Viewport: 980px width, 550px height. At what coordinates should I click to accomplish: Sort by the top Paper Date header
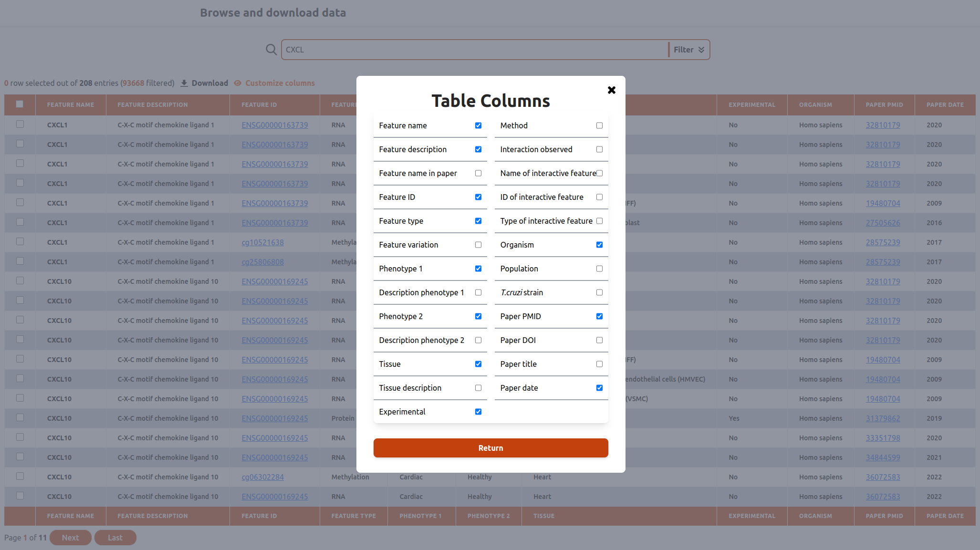tap(945, 104)
